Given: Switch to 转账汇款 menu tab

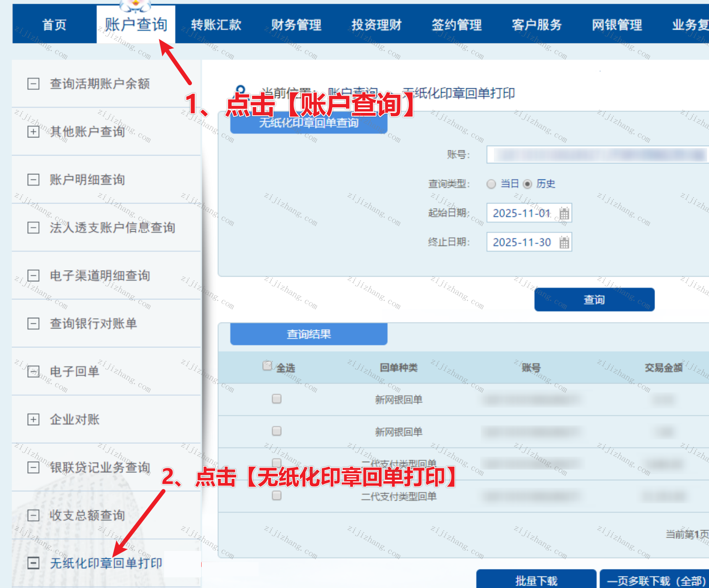Looking at the screenshot, I should pyautogui.click(x=216, y=25).
